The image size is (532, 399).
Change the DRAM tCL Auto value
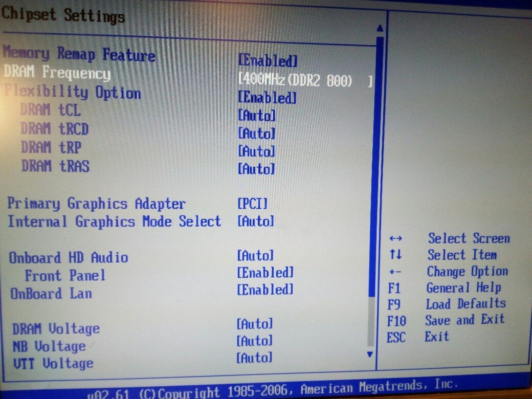pos(256,116)
